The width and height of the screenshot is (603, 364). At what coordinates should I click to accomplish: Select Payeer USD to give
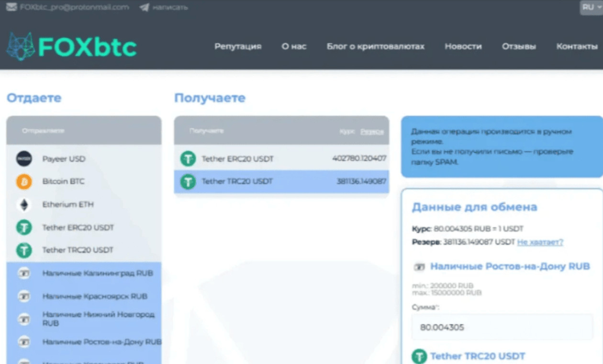point(84,159)
